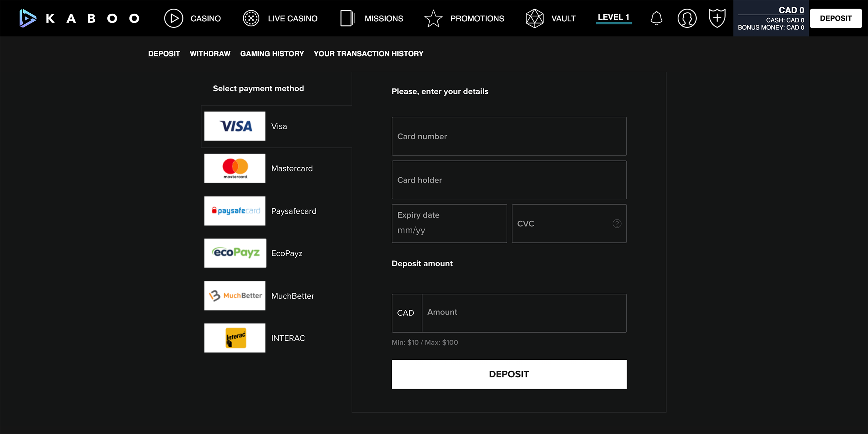868x434 pixels.
Task: Submit the large DEPOSIT form button
Action: [x=509, y=374]
